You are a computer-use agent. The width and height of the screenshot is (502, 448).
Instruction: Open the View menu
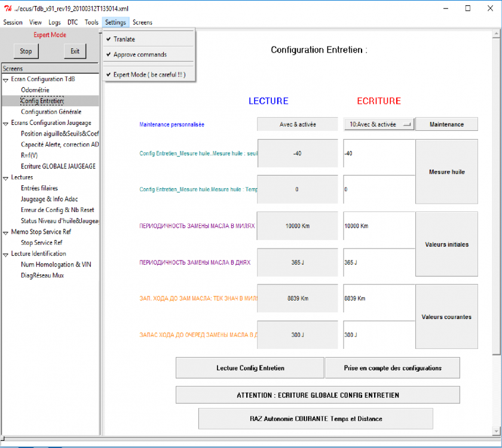(x=35, y=23)
